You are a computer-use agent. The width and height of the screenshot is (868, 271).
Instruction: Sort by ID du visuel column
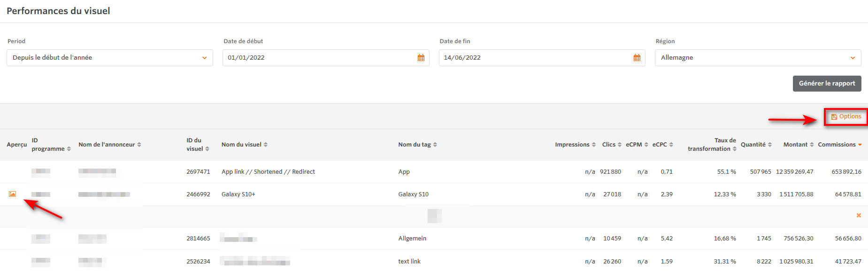coord(198,145)
